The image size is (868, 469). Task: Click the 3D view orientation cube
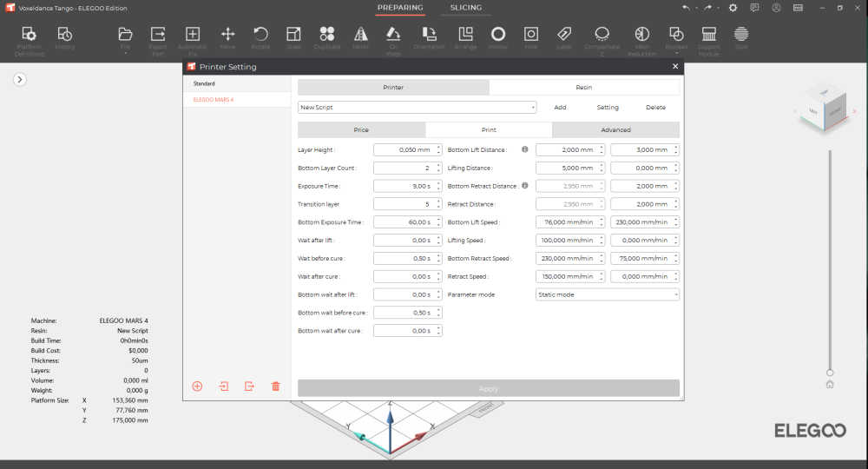pos(825,108)
